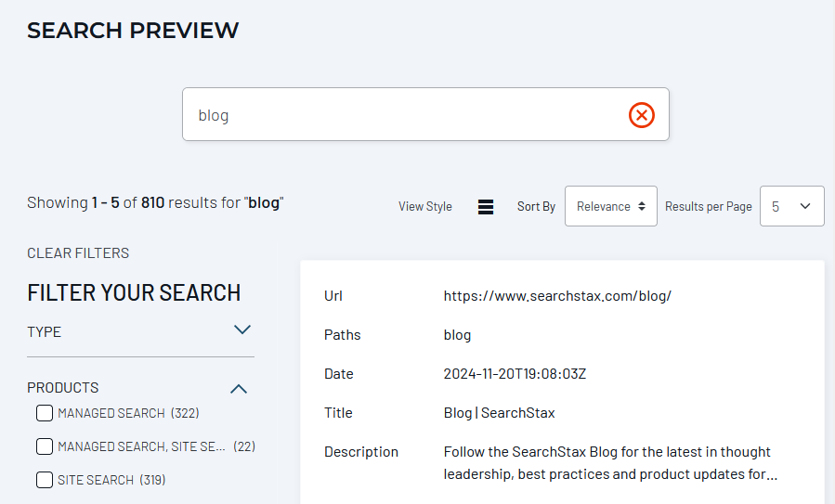Open the Results per Page dropdown
835x504 pixels.
point(791,206)
